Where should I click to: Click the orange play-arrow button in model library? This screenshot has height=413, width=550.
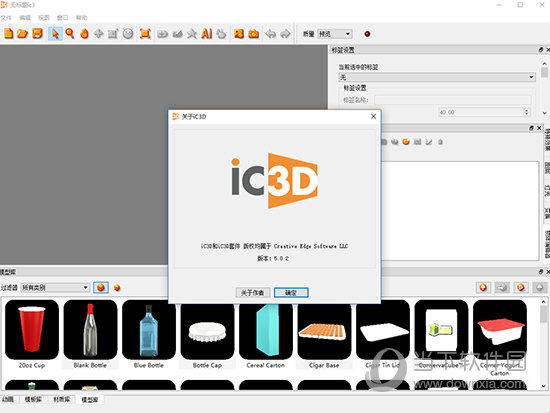521,288
